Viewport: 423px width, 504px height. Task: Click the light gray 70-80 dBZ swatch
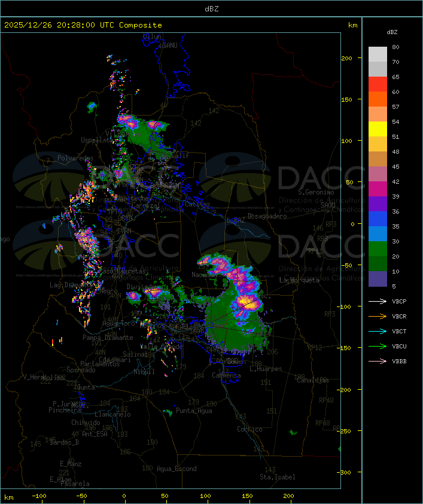[x=378, y=54]
